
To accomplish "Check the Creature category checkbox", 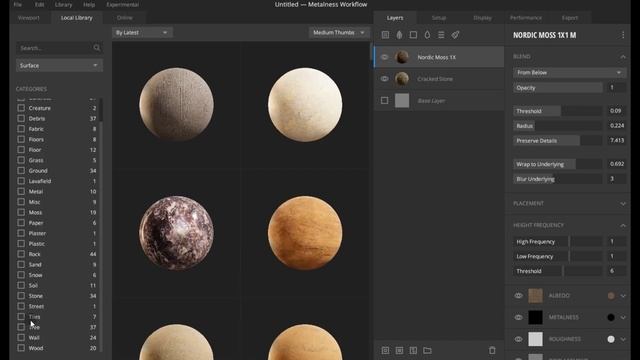I will (21, 108).
